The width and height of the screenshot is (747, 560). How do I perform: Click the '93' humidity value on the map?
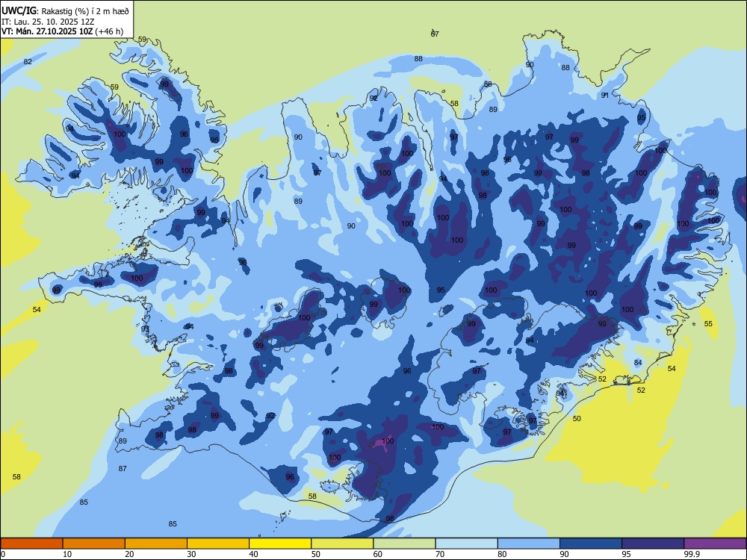click(146, 329)
